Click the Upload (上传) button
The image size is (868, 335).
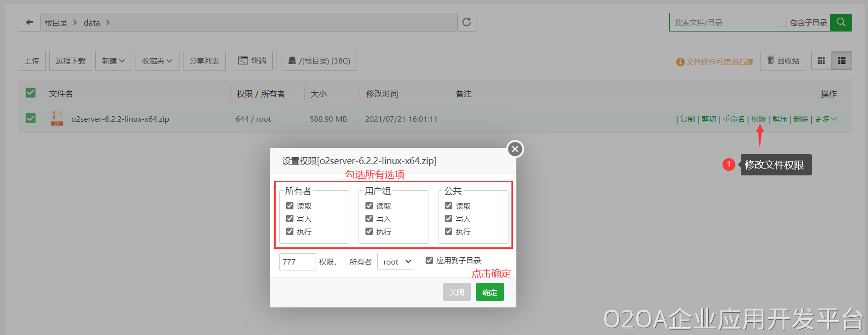[x=32, y=61]
